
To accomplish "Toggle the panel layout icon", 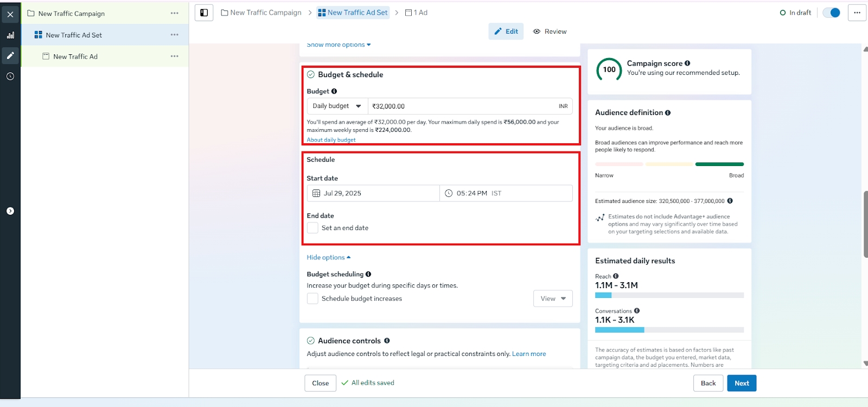I will [204, 12].
